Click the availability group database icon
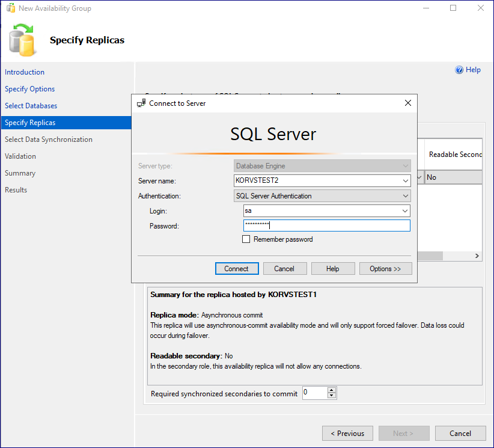Image resolution: width=494 pixels, height=448 pixels. pyautogui.click(x=22, y=40)
